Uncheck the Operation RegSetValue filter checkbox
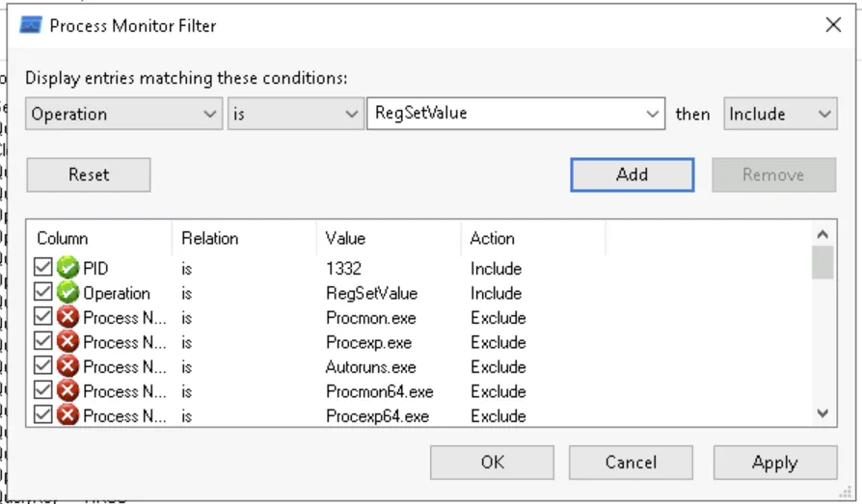Screen dimensions: 862x504 click(x=42, y=292)
